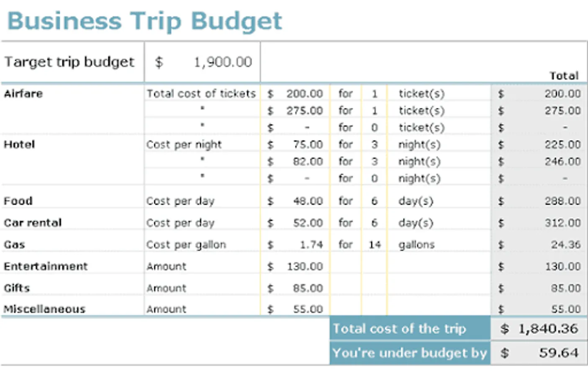This screenshot has height=377, width=588.
Task: Select the 275.00 ticket cost cell
Action: point(295,111)
